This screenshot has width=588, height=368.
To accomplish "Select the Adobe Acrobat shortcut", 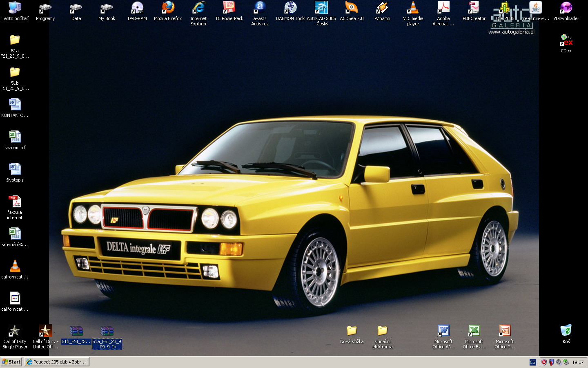I will [x=443, y=8].
